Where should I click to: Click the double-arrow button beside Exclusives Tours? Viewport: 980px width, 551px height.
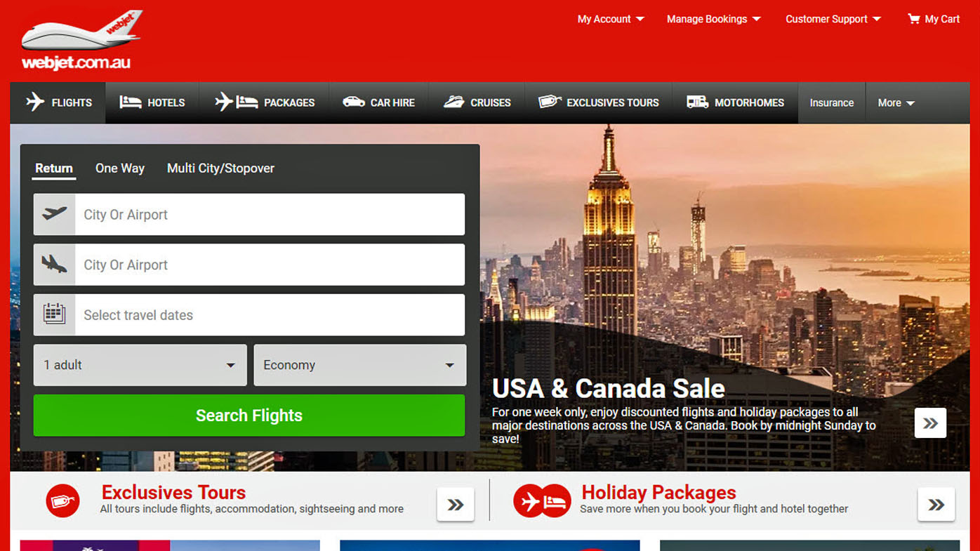tap(456, 504)
